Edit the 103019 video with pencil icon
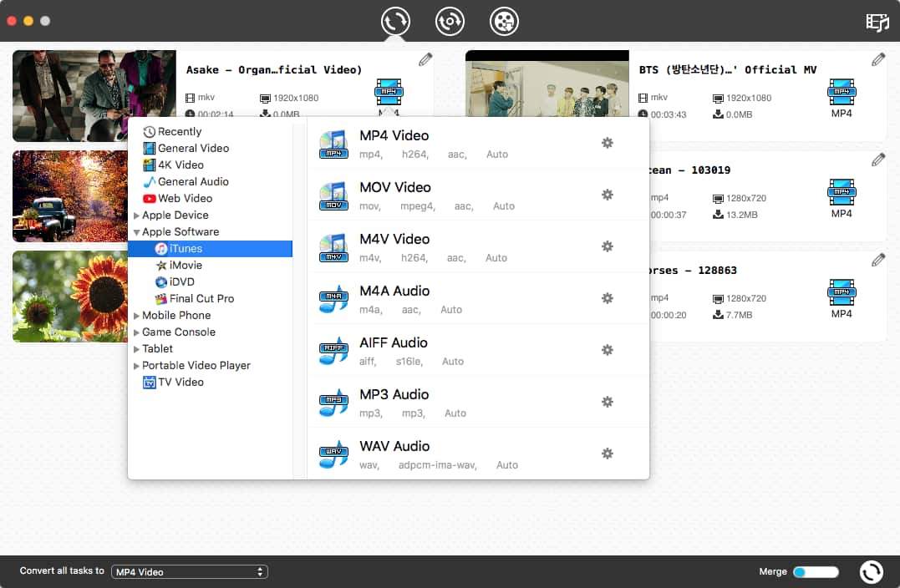The image size is (900, 588). 878,160
